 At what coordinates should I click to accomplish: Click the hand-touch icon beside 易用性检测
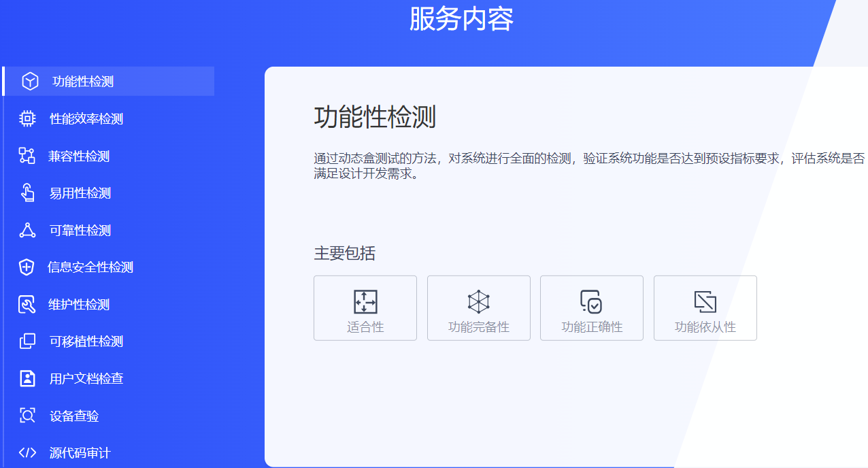click(x=27, y=193)
